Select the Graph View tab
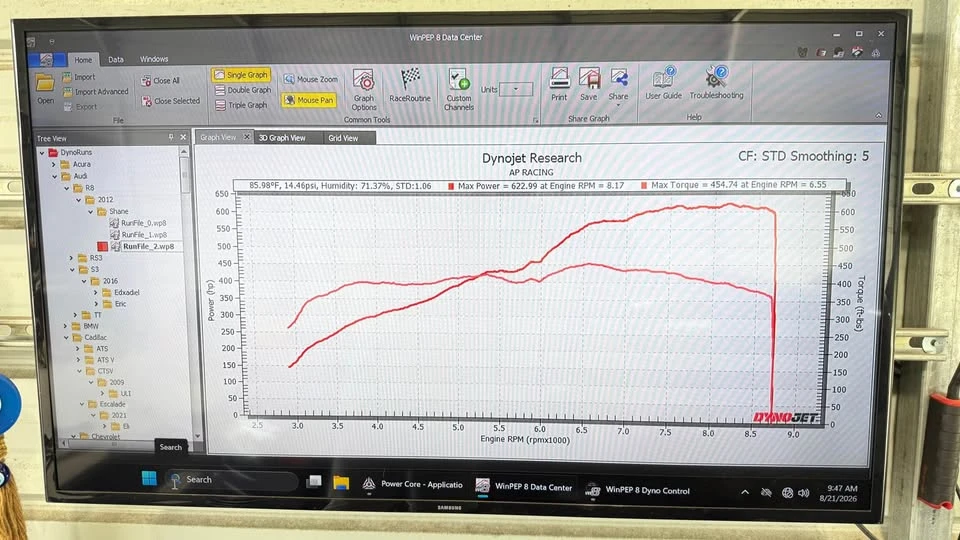This screenshot has width=960, height=540. tap(218, 137)
